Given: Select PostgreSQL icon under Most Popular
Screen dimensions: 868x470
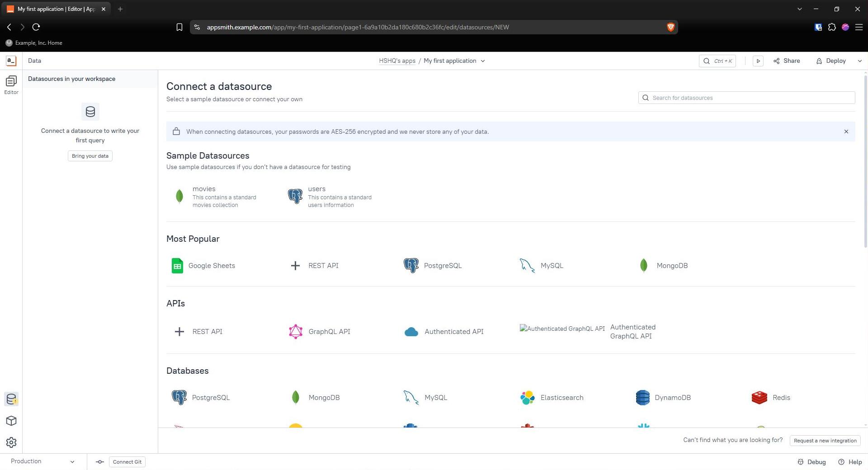Looking at the screenshot, I should click(x=411, y=266).
